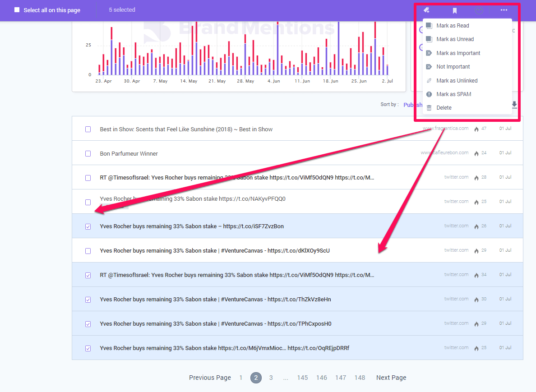Open the VentureCanvas tweet ending ThZkVz8eHn
This screenshot has width=536, height=392.
(215, 300)
